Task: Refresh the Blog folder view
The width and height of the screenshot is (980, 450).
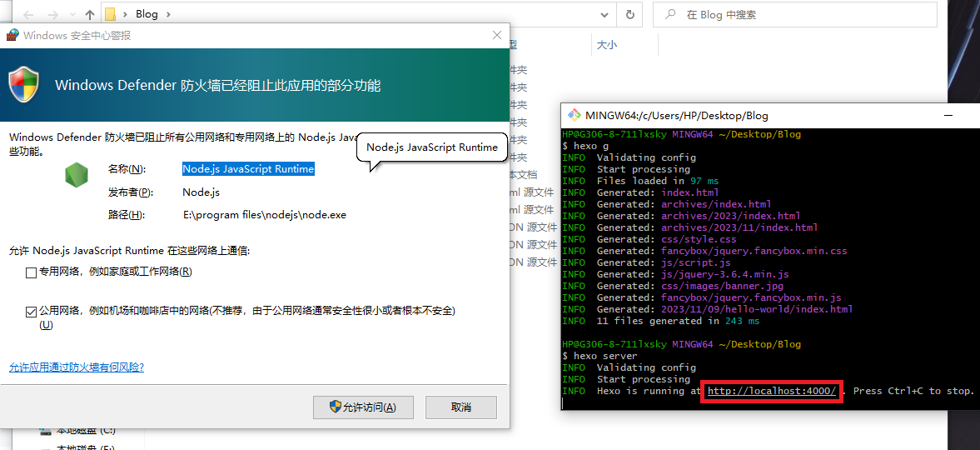Action: coord(630,14)
